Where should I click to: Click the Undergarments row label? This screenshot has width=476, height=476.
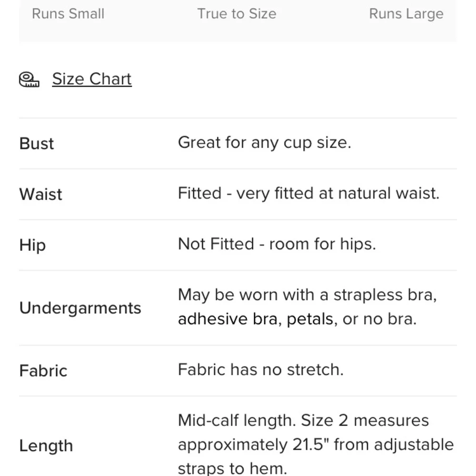click(80, 308)
